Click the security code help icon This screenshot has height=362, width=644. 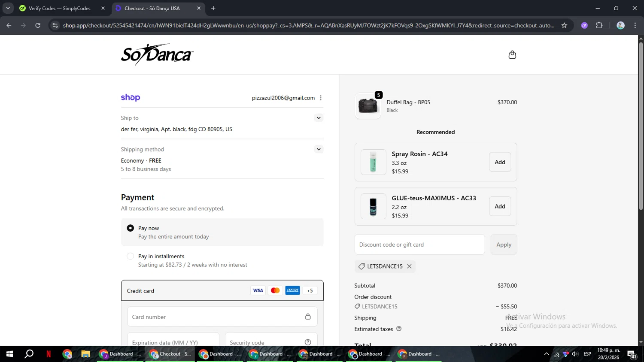(308, 342)
